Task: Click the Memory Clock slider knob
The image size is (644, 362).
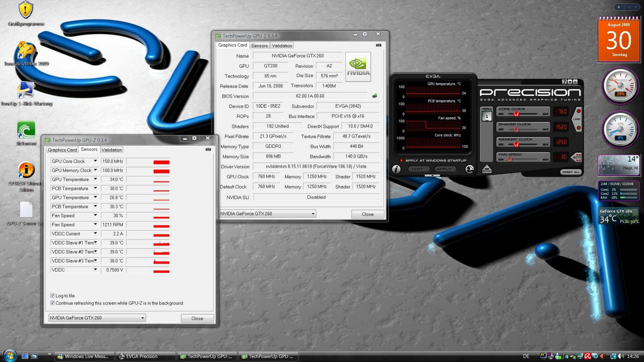Action: click(516, 144)
